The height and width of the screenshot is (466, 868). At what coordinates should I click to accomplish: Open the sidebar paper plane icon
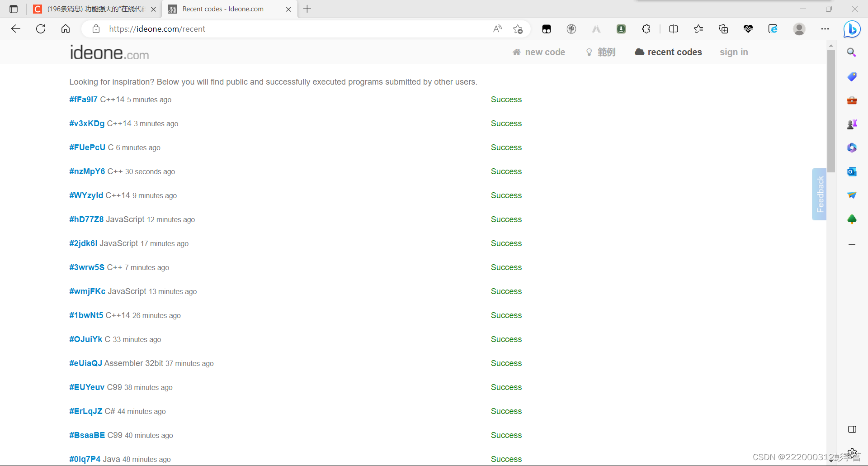852,195
